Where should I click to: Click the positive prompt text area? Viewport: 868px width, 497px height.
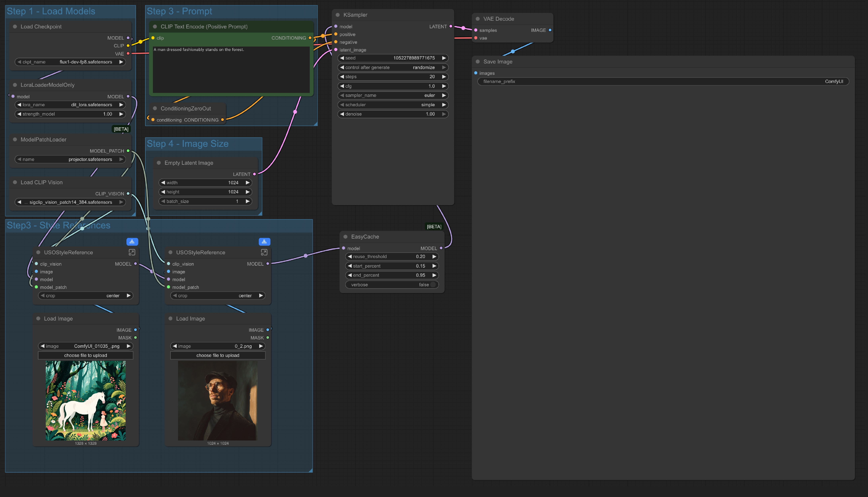point(231,70)
